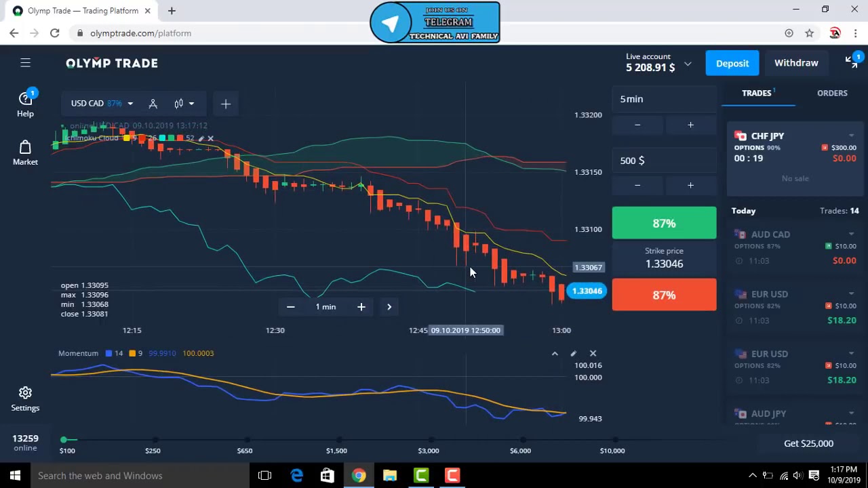Close the Momentum indicator panel
The height and width of the screenshot is (488, 868).
point(593,353)
